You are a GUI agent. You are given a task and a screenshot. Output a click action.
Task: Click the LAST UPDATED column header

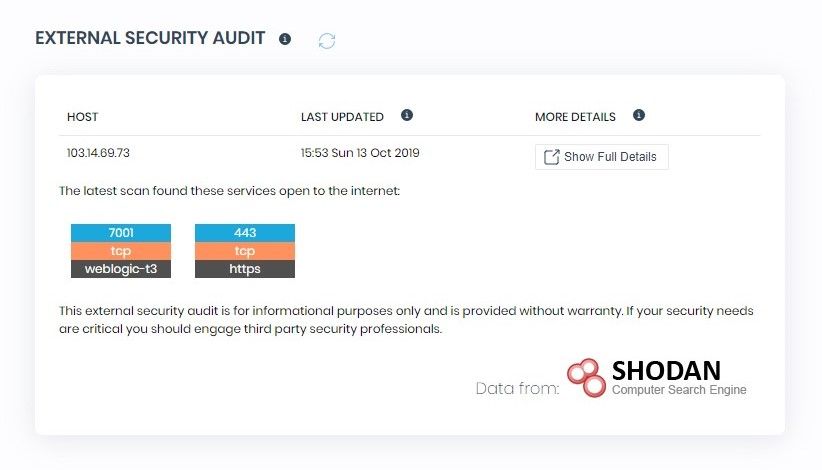pos(342,117)
